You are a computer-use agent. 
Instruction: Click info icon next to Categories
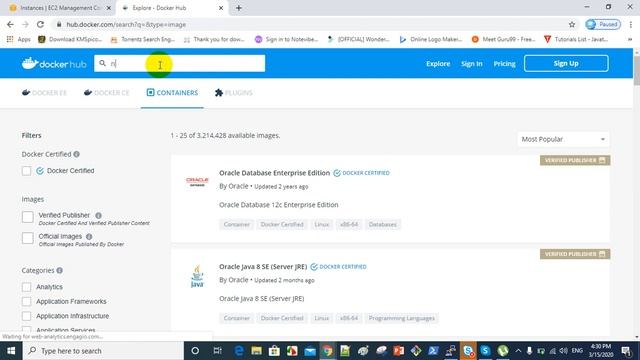(60, 271)
